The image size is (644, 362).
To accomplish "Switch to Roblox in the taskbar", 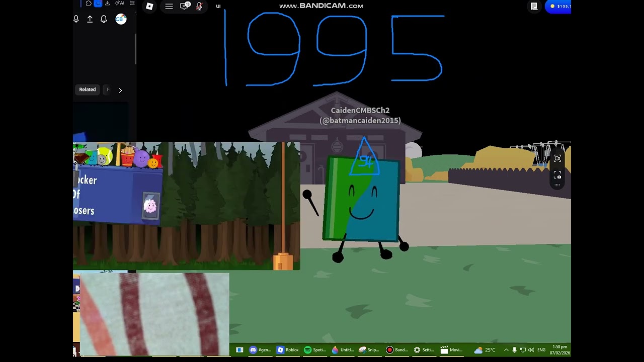I will [x=288, y=350].
